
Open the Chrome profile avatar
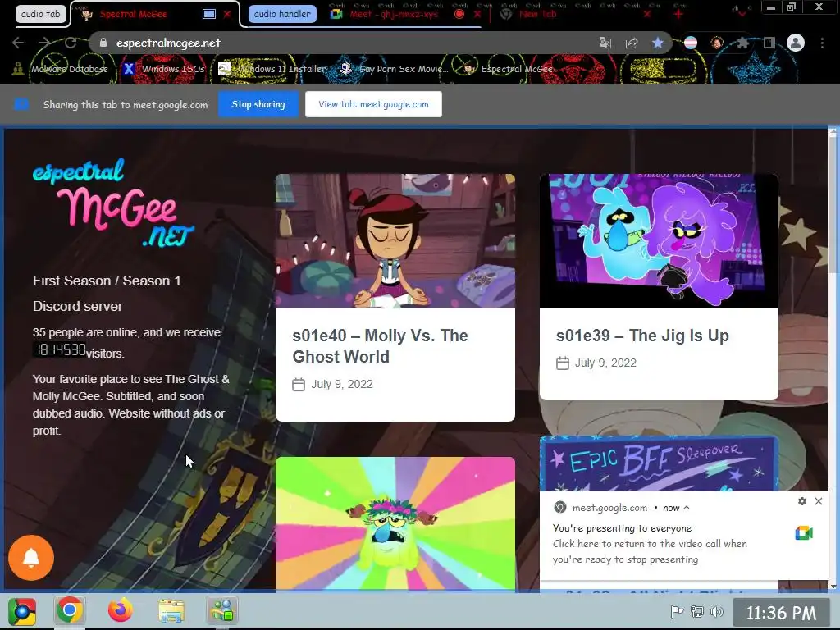796,43
